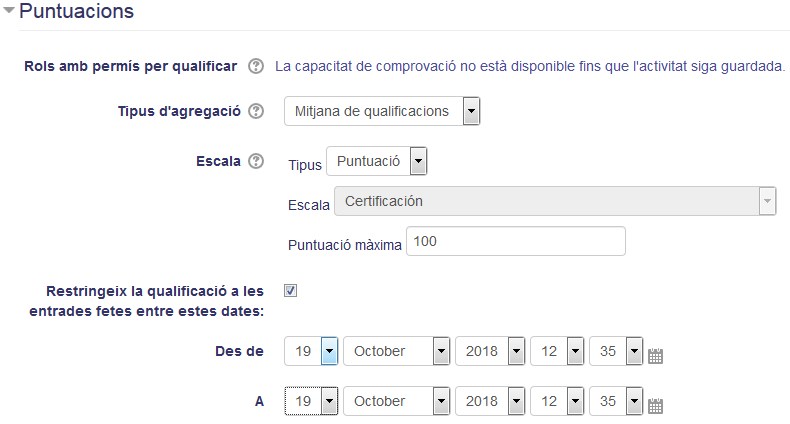Open the A day dropdown
Viewport: 790px width, 424px height.
click(x=311, y=401)
